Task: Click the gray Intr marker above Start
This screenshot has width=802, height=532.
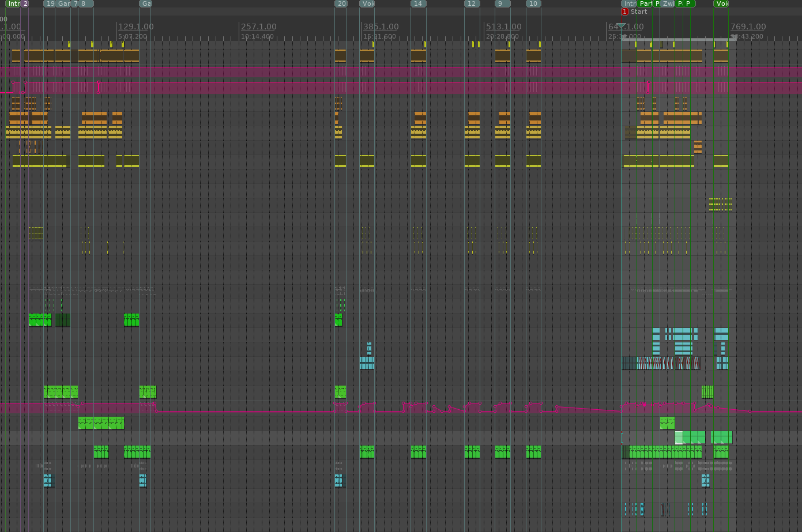Action: pos(629,3)
